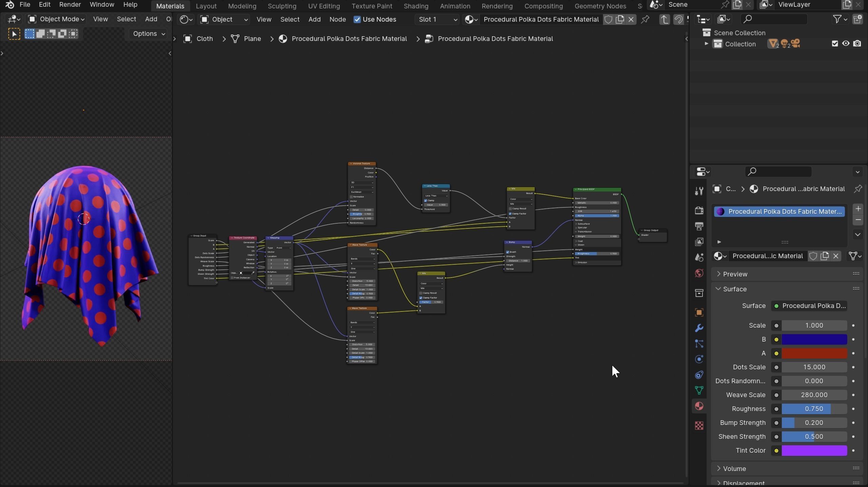The width and height of the screenshot is (868, 487).
Task: Click the Render properties camera icon
Action: (x=699, y=210)
